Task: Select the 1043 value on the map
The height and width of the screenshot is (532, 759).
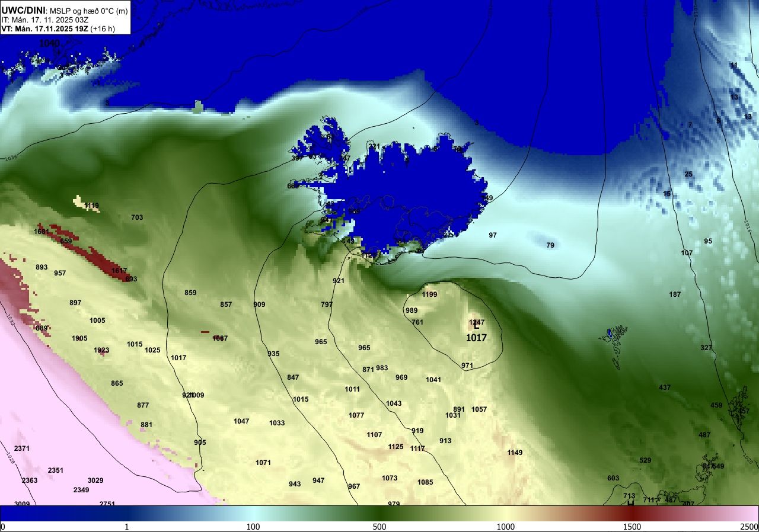Action: pos(394,403)
